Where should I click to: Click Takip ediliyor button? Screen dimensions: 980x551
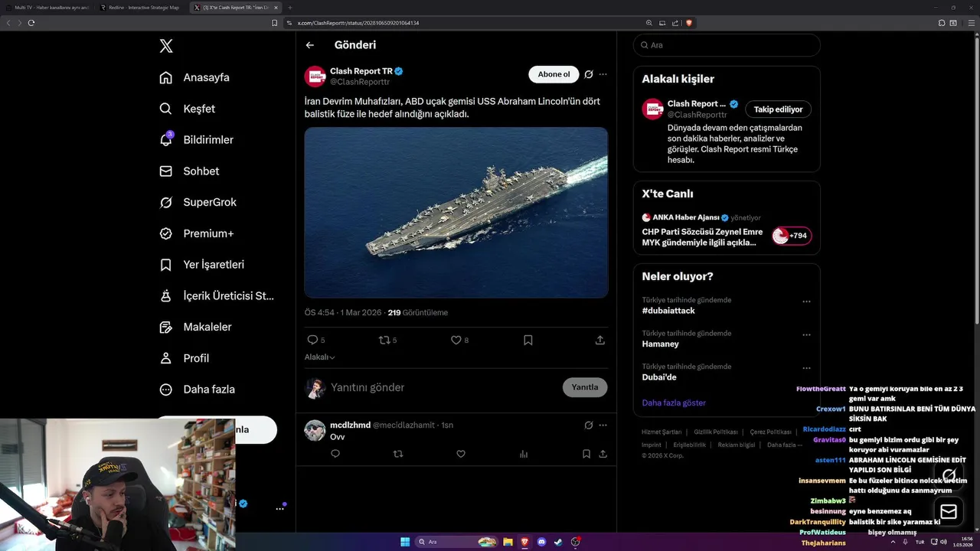click(x=778, y=109)
